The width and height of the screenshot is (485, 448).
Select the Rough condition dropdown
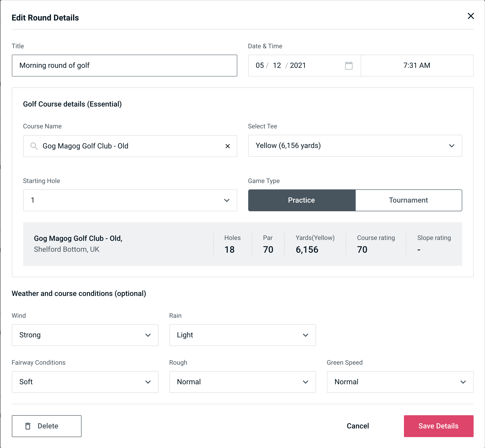(x=242, y=382)
